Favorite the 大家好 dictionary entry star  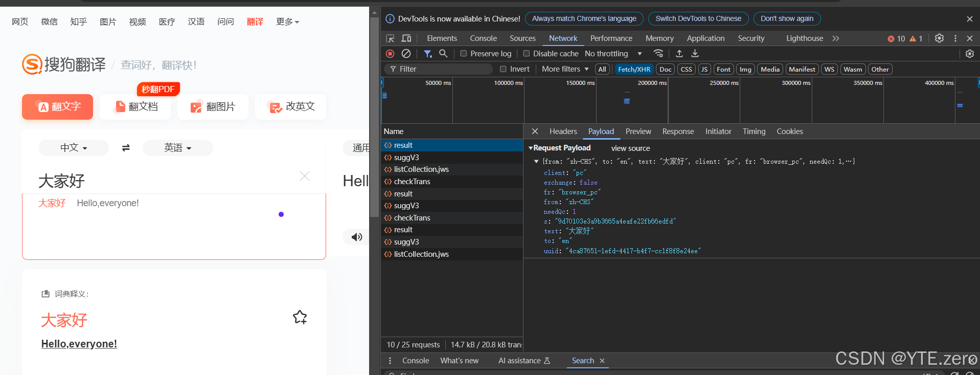point(300,317)
